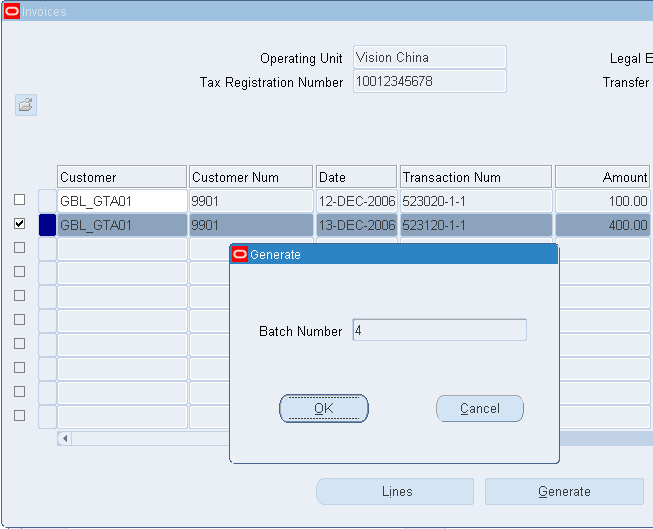Click the date cell 12-DEC-2006
653x529 pixels.
(x=356, y=201)
